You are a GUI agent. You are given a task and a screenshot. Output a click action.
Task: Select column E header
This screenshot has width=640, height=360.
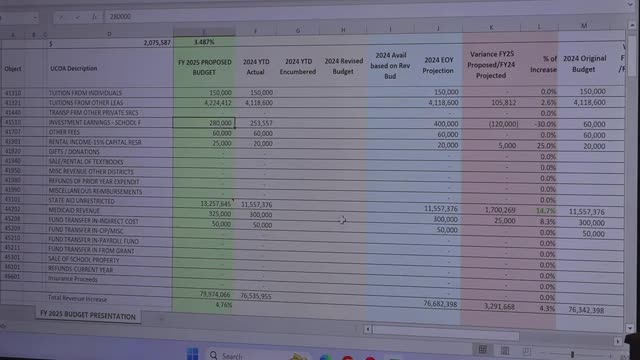coord(204,31)
